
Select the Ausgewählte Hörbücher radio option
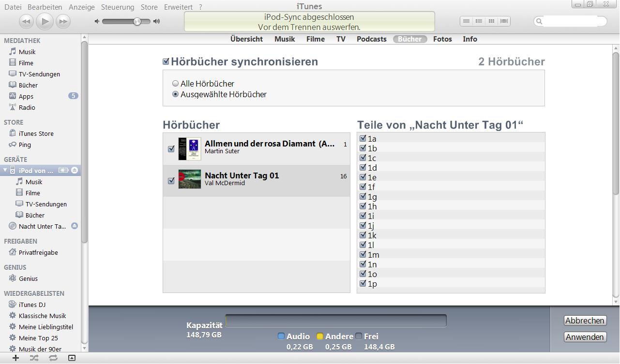click(176, 94)
